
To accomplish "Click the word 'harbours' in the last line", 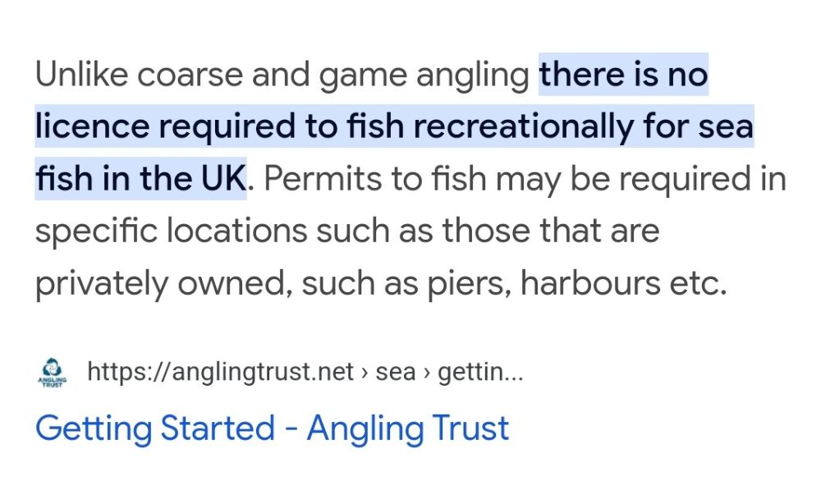I will click(590, 283).
